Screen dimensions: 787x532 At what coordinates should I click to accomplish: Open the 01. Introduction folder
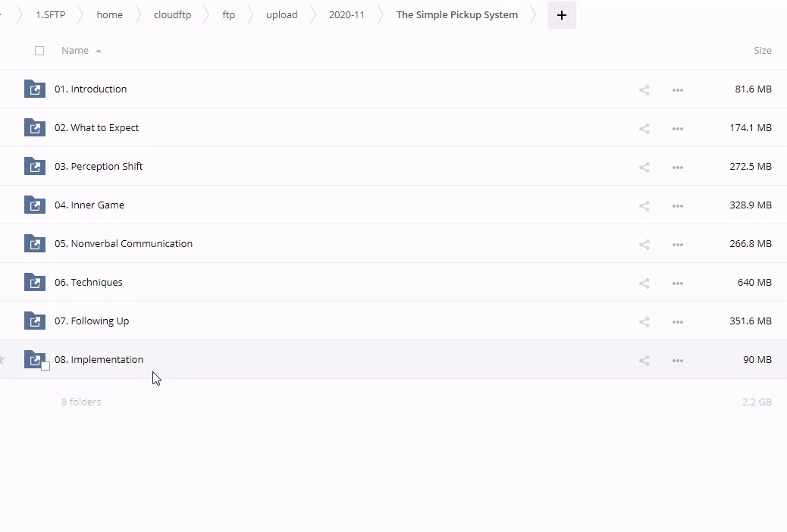pos(90,89)
